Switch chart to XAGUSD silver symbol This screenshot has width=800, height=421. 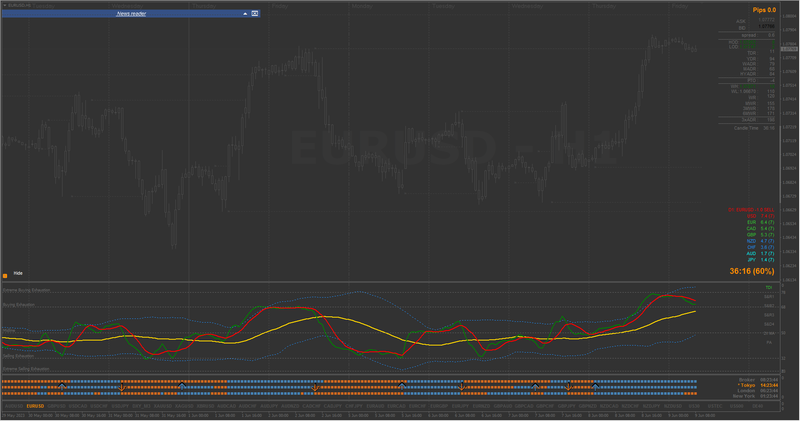coord(184,406)
